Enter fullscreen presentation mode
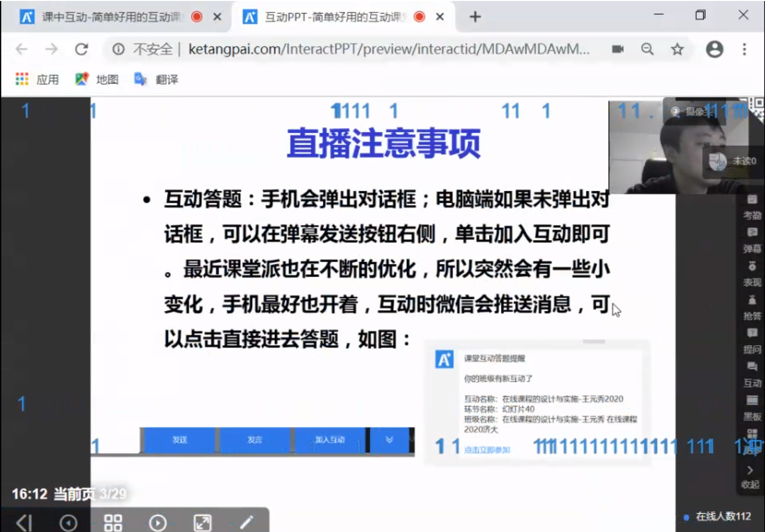Screen dimensions: 765x532 [202, 522]
